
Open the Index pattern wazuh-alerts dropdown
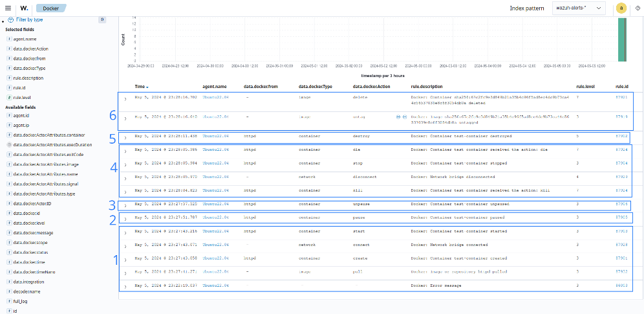point(579,8)
